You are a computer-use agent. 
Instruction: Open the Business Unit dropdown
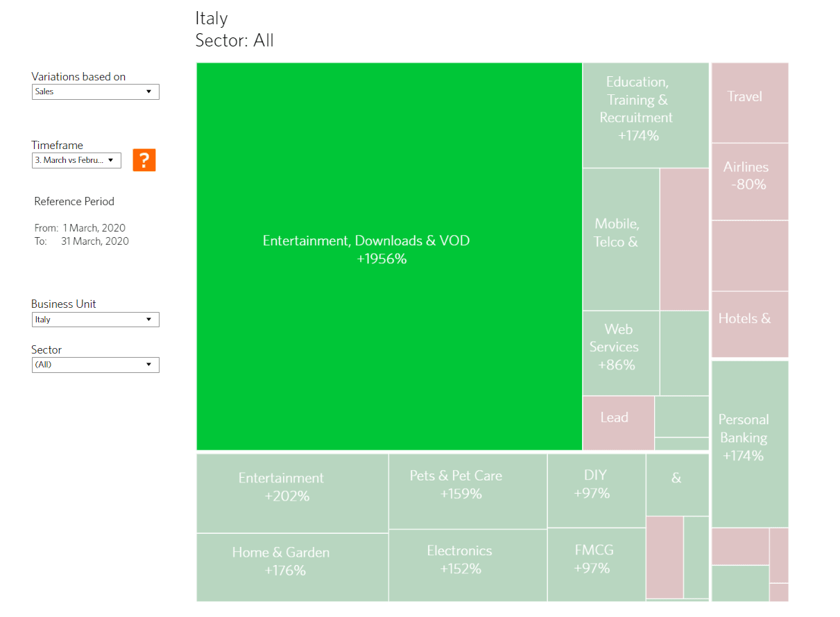[96, 320]
